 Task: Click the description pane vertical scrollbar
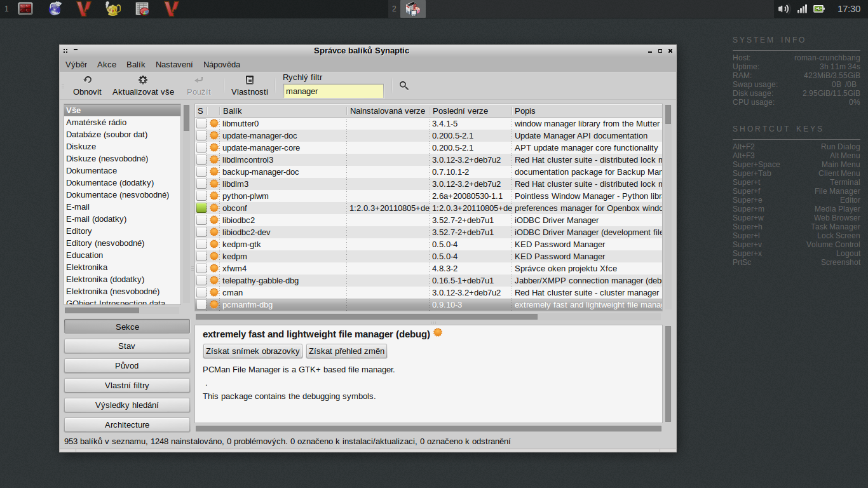pos(668,374)
